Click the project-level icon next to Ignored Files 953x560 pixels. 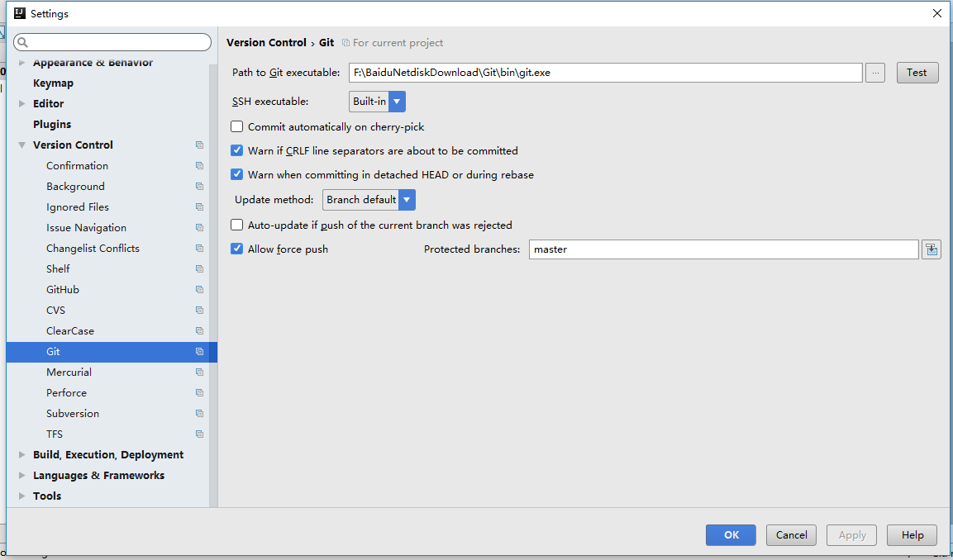(199, 207)
